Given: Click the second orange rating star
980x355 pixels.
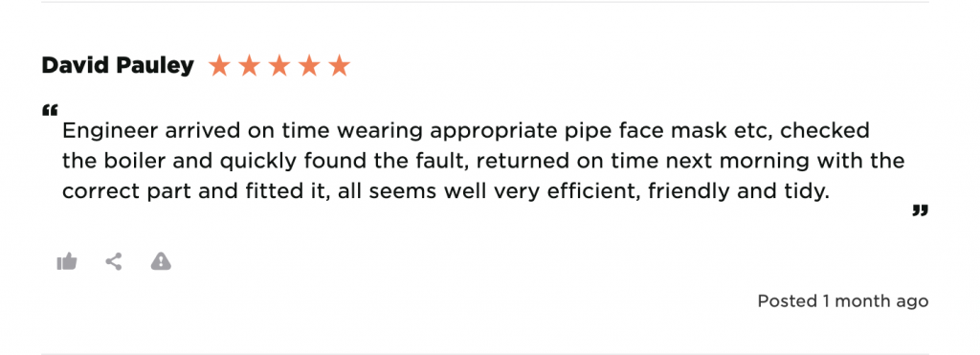Looking at the screenshot, I should coord(250,65).
